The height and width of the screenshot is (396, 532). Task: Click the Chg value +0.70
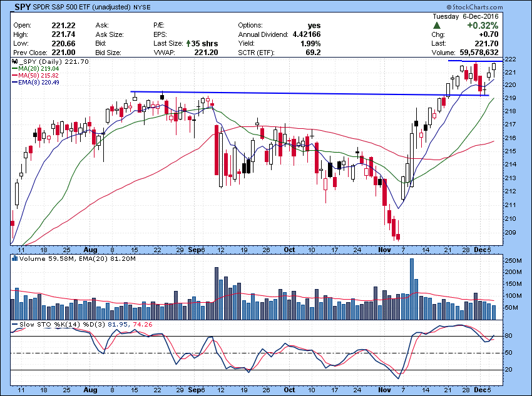(x=489, y=34)
